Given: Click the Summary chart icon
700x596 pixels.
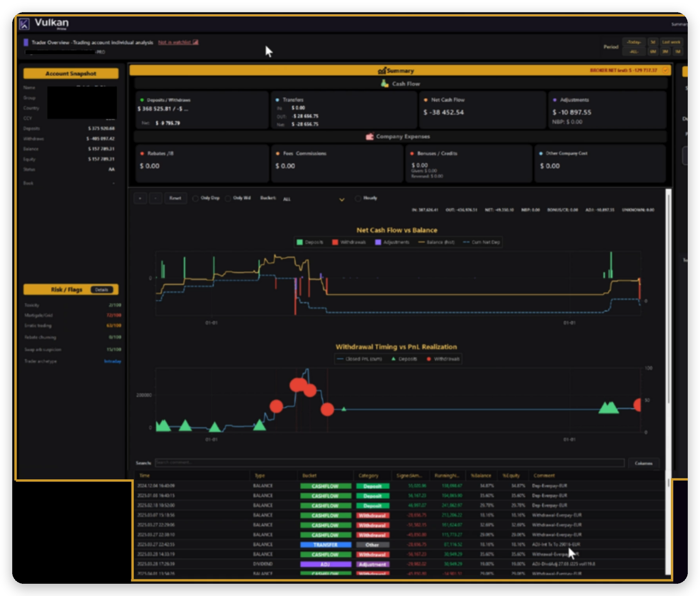Looking at the screenshot, I should click(382, 71).
